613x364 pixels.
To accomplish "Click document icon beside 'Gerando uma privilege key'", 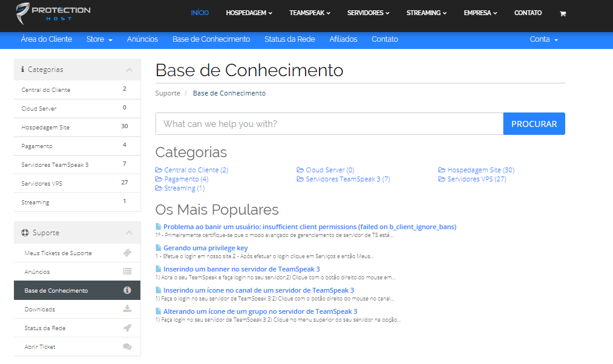I will 159,248.
